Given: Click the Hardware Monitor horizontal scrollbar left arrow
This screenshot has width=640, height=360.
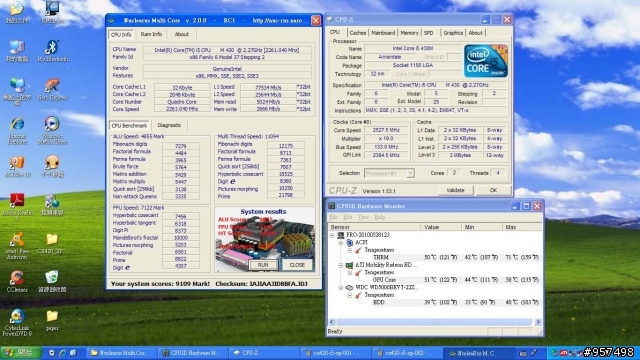Looking at the screenshot, I should pos(332,322).
